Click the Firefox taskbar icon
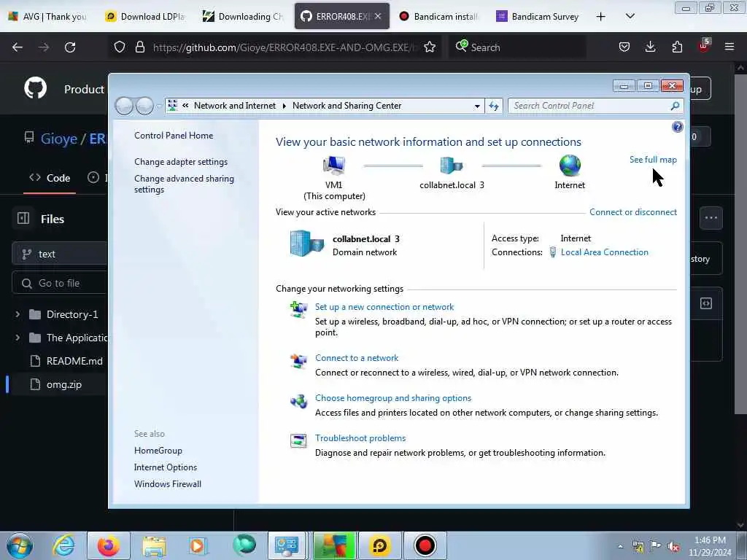Image resolution: width=747 pixels, height=560 pixels. tap(109, 545)
